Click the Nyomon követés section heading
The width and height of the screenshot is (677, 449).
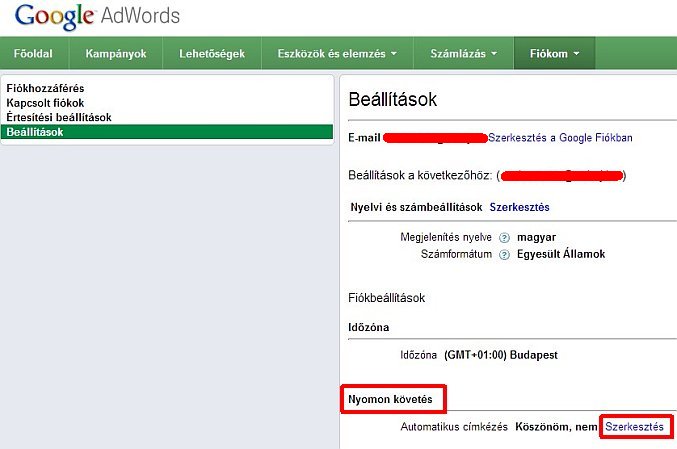(x=390, y=400)
